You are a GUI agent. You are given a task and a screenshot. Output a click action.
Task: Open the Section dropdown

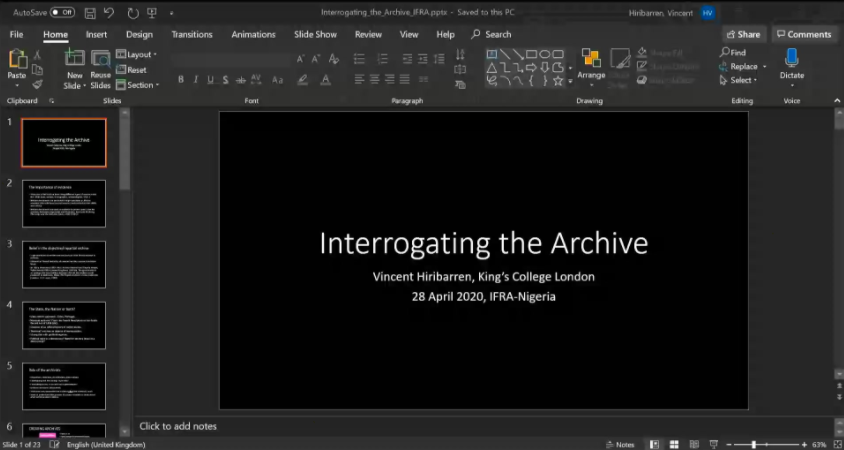pos(137,85)
